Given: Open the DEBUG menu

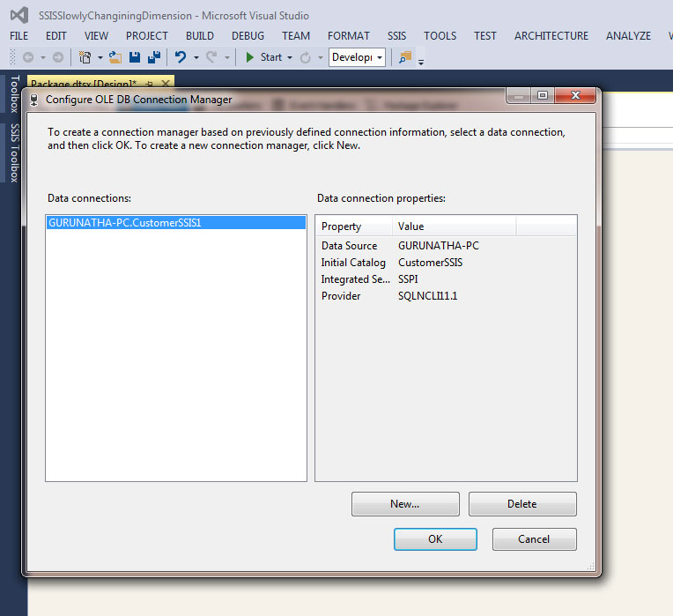Looking at the screenshot, I should click(248, 35).
